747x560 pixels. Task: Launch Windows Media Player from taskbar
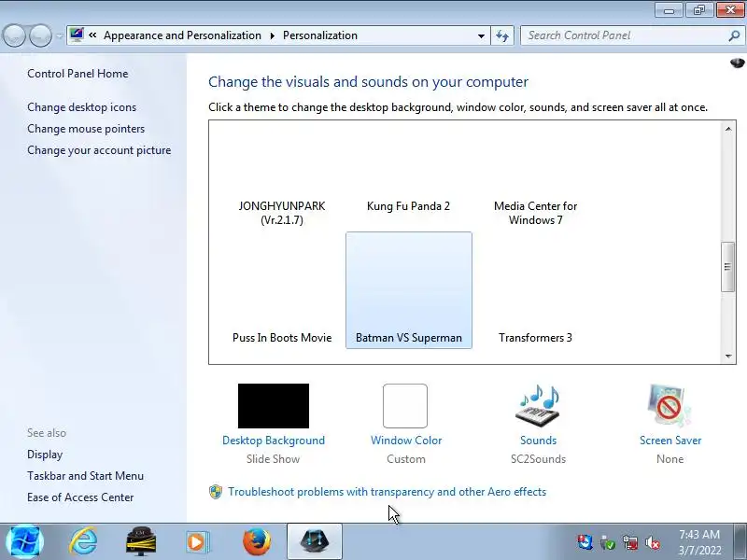(x=198, y=541)
